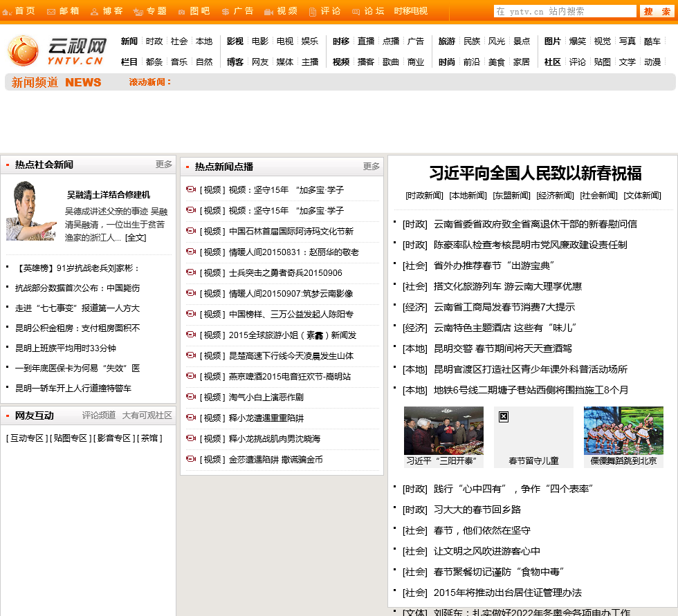Open the 旅游 navigation category
The image size is (678, 616).
pos(447,41)
